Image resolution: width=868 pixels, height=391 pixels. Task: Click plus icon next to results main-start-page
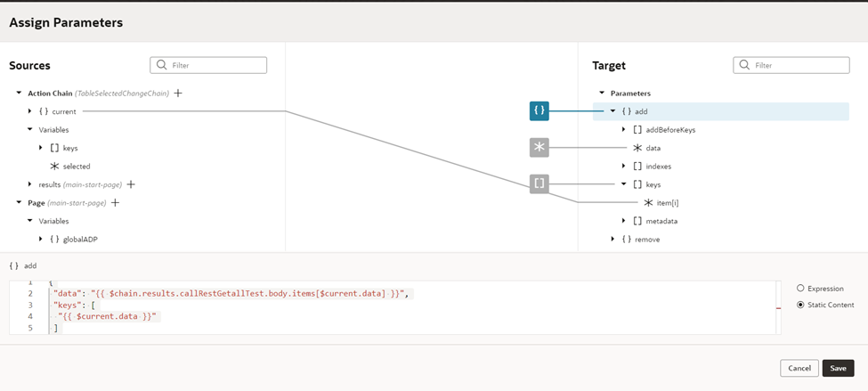[131, 184]
